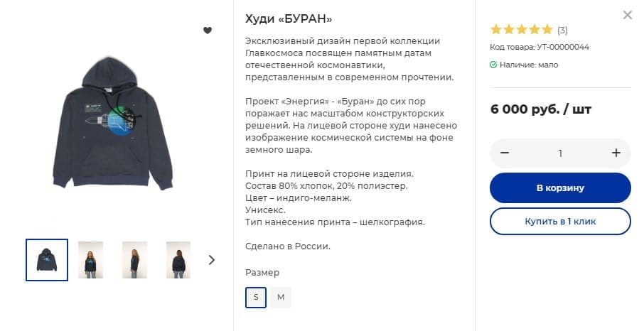
Task: Click the main hoodie product image
Action: [x=113, y=123]
